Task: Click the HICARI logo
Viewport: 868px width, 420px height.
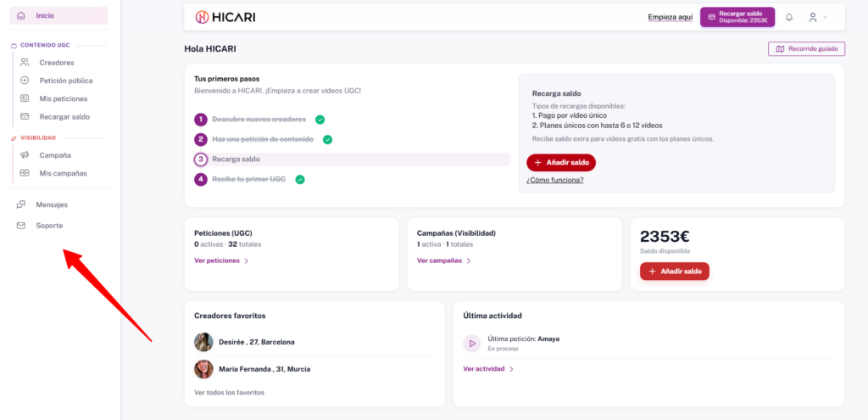Action: [x=225, y=17]
